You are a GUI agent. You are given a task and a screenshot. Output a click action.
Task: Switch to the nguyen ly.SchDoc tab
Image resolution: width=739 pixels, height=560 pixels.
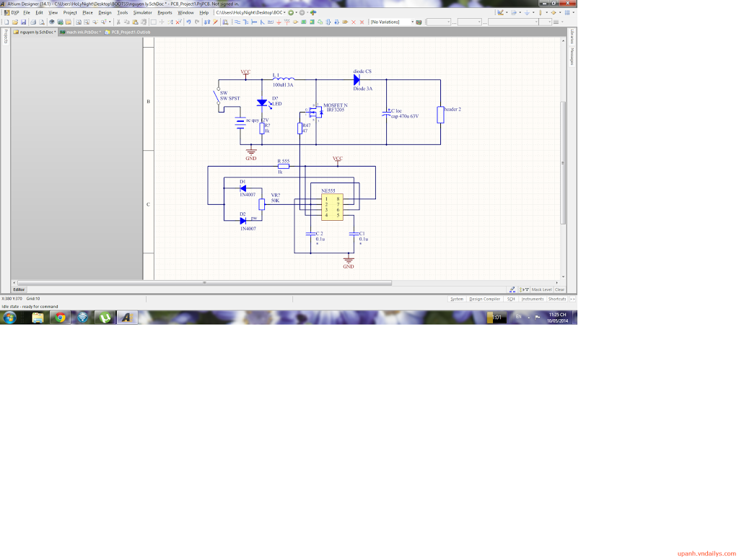34,32
